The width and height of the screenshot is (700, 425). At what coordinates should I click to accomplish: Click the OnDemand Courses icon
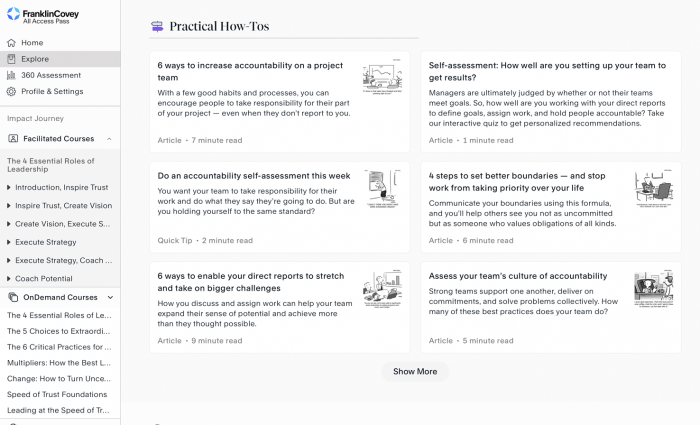pos(13,297)
